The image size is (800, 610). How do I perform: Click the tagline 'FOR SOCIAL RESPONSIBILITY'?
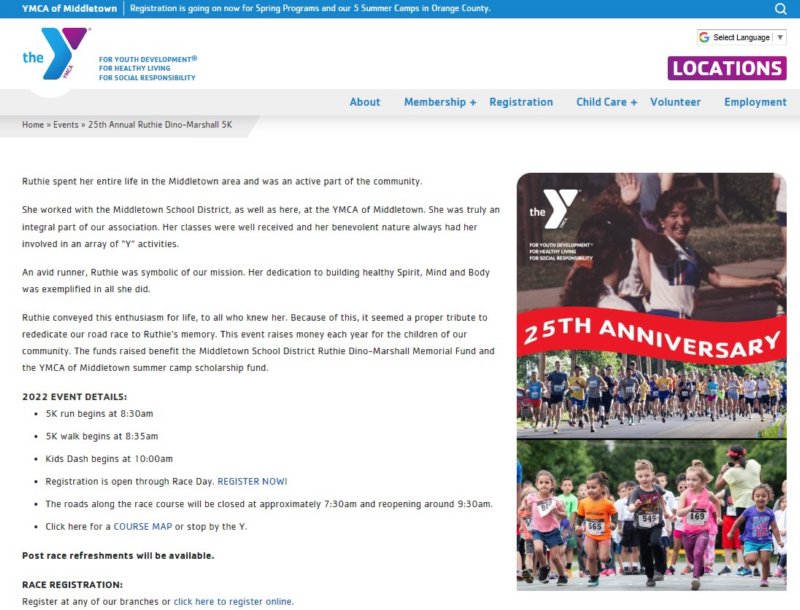click(x=147, y=78)
